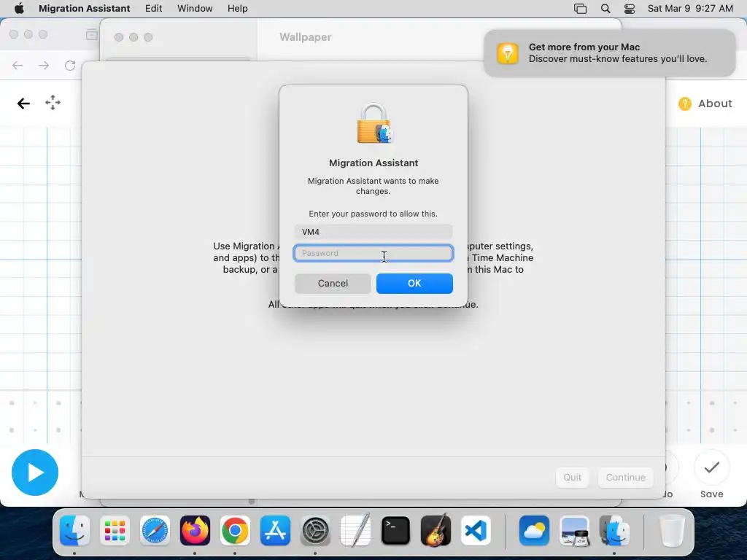This screenshot has height=560, width=747.
Task: Open the date and time in menu bar
Action: click(x=690, y=8)
